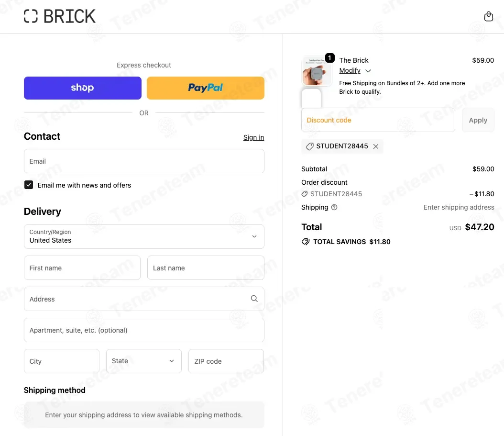Click the Sign in link
Screen dimensions: 504x436
pyautogui.click(x=253, y=137)
